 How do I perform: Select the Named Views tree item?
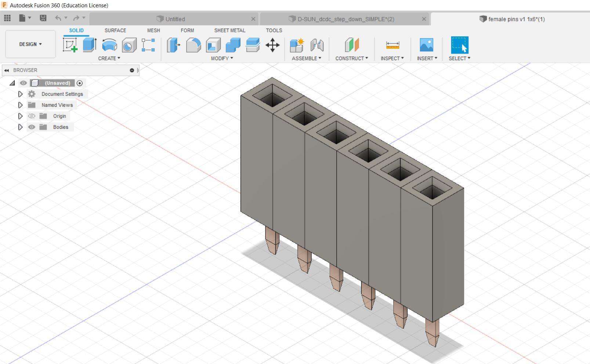tap(57, 105)
